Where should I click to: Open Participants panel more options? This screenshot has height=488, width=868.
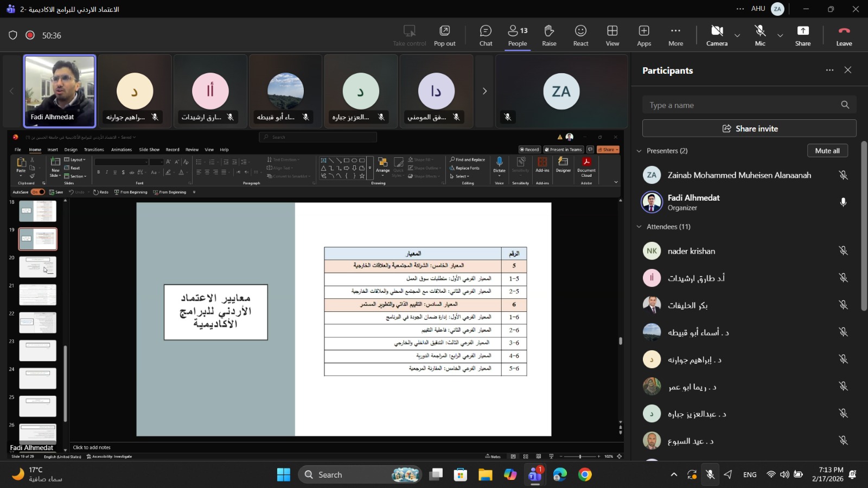pos(829,70)
